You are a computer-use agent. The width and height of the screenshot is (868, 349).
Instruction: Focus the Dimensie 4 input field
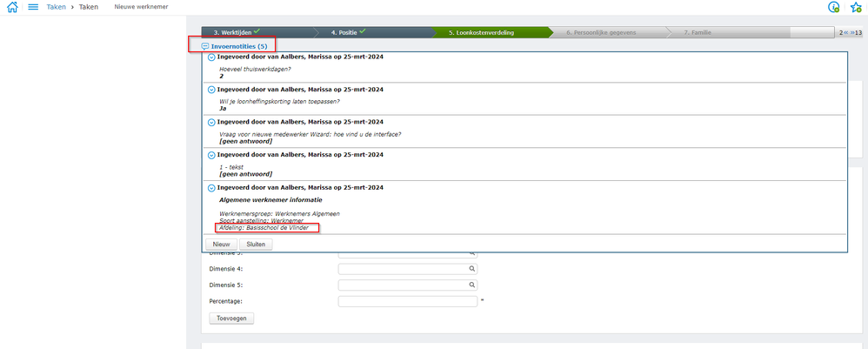pos(407,269)
